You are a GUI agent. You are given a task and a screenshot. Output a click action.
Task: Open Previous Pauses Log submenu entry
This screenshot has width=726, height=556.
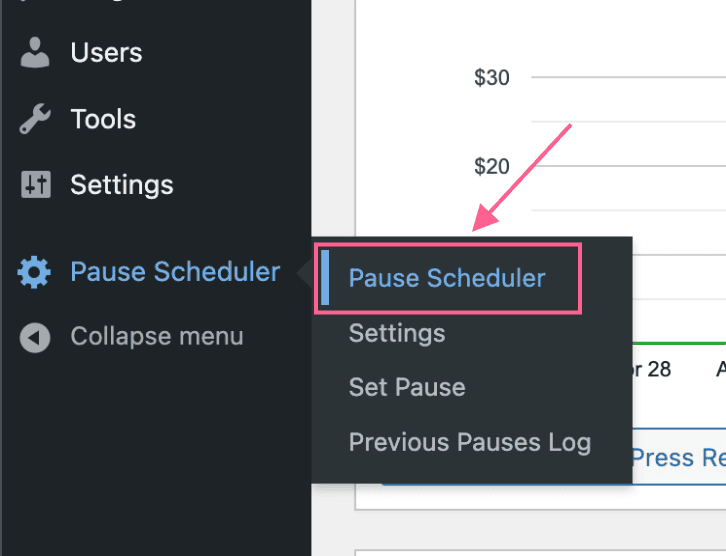pyautogui.click(x=470, y=442)
